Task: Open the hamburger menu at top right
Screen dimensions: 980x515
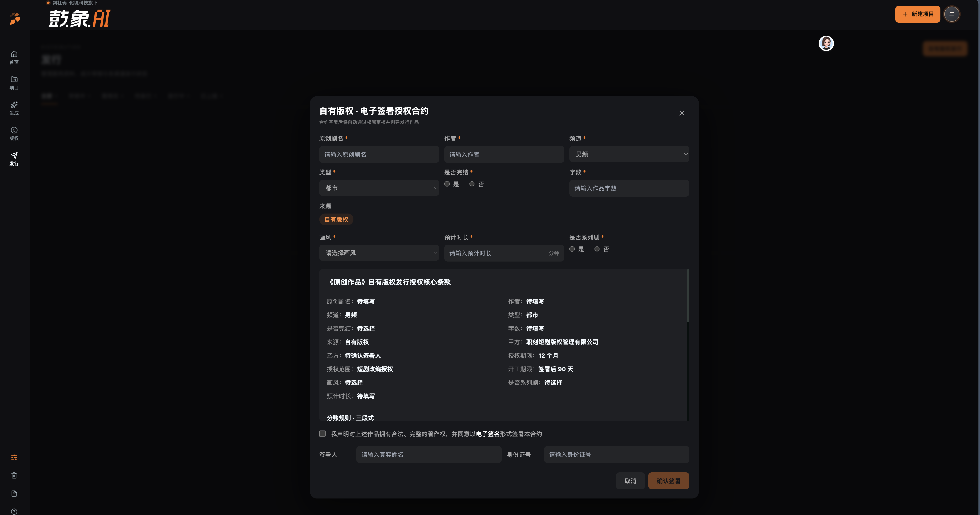Action: 951,14
